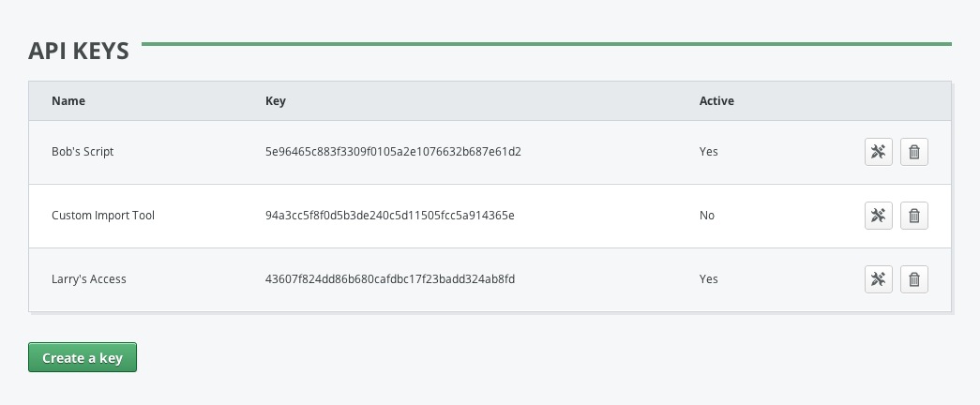Delete Custom Import Tool API key
Image resolution: width=980 pixels, height=405 pixels.
[914, 216]
